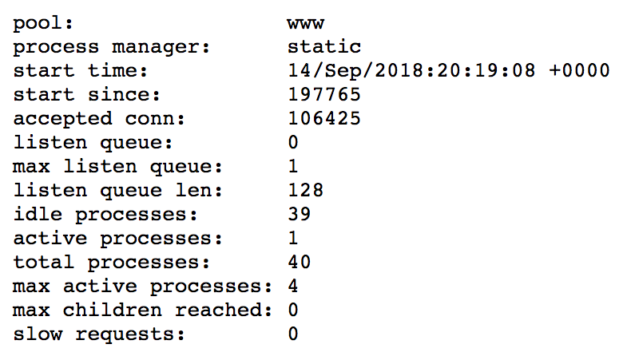This screenshot has height=364, width=623.
Task: Click the 'pool:' label text
Action: tap(42, 22)
